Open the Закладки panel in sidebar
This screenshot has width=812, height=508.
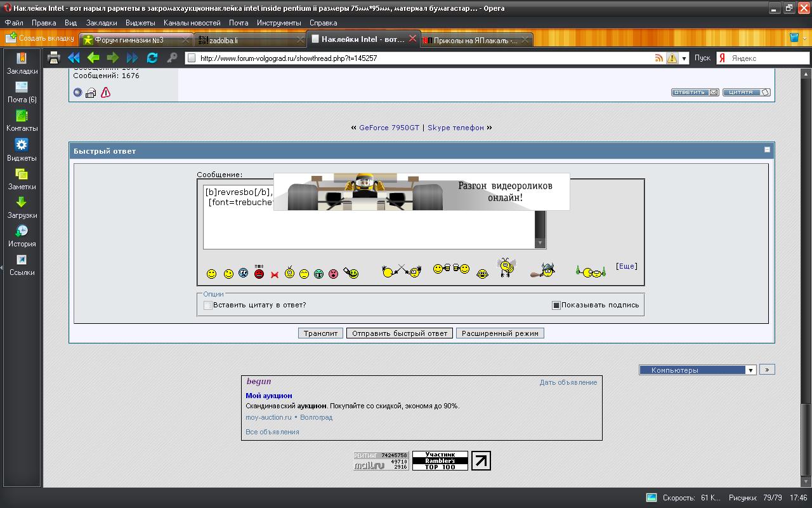[22, 63]
